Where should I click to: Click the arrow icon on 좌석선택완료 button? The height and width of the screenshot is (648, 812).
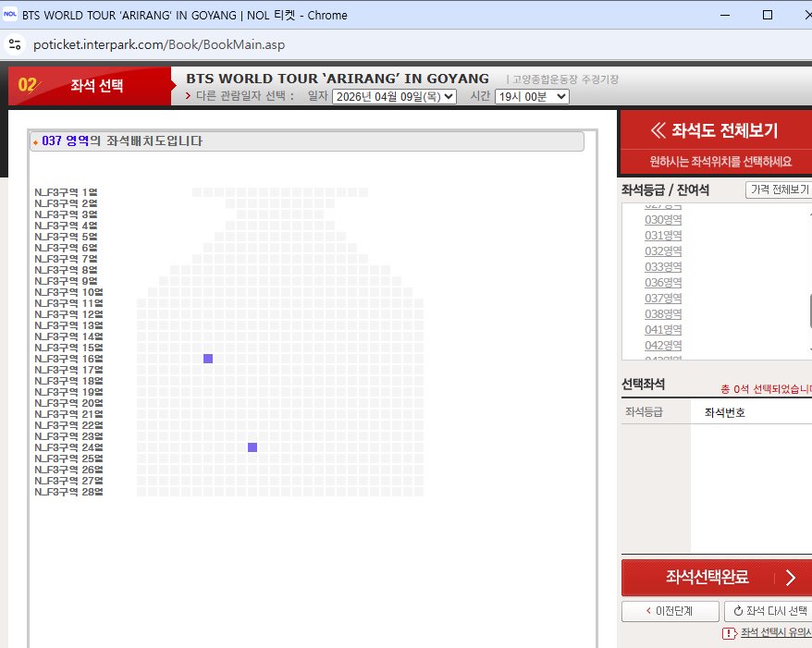coord(790,577)
